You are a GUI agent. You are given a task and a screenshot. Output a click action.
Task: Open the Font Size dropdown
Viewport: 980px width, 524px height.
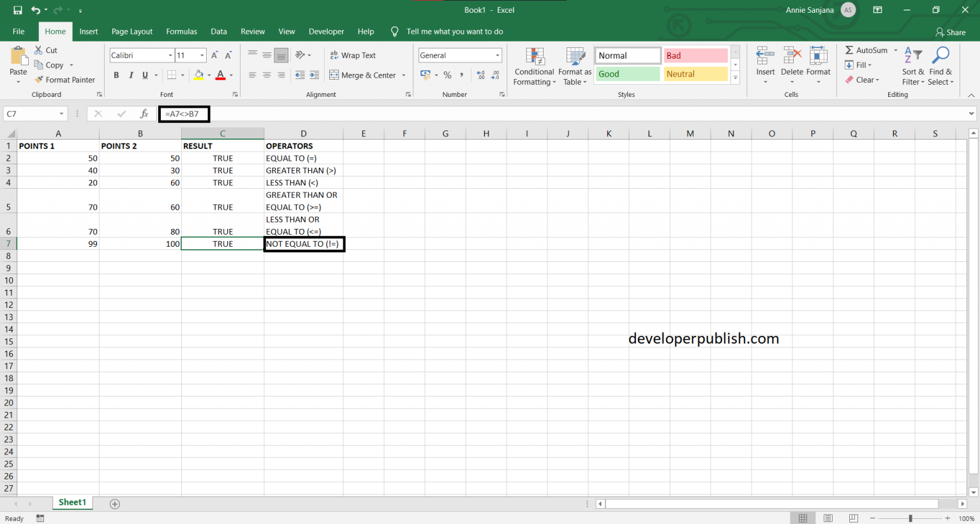point(201,55)
